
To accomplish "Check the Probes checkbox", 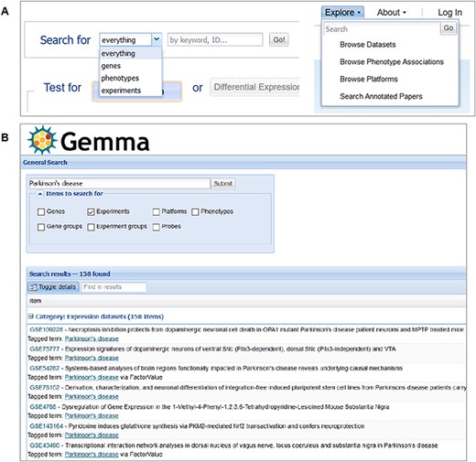I will coord(157,227).
